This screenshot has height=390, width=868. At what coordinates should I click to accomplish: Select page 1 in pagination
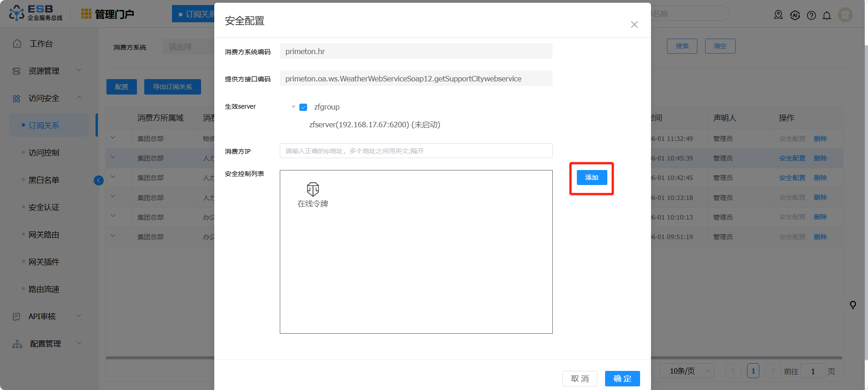pyautogui.click(x=753, y=371)
